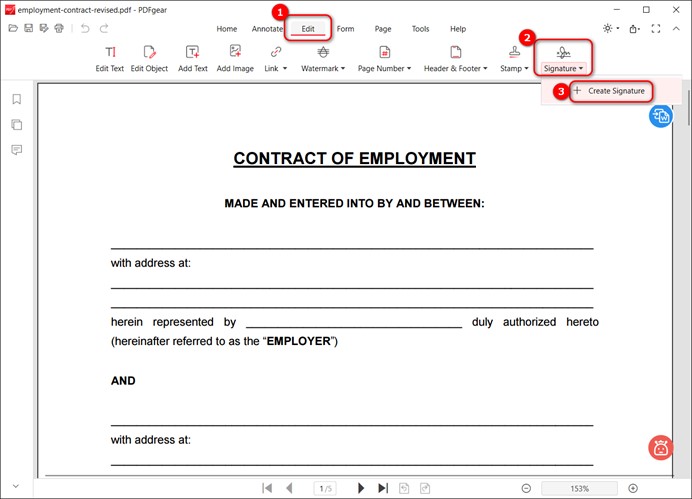
Task: Zoom in with the plus button
Action: click(x=633, y=488)
